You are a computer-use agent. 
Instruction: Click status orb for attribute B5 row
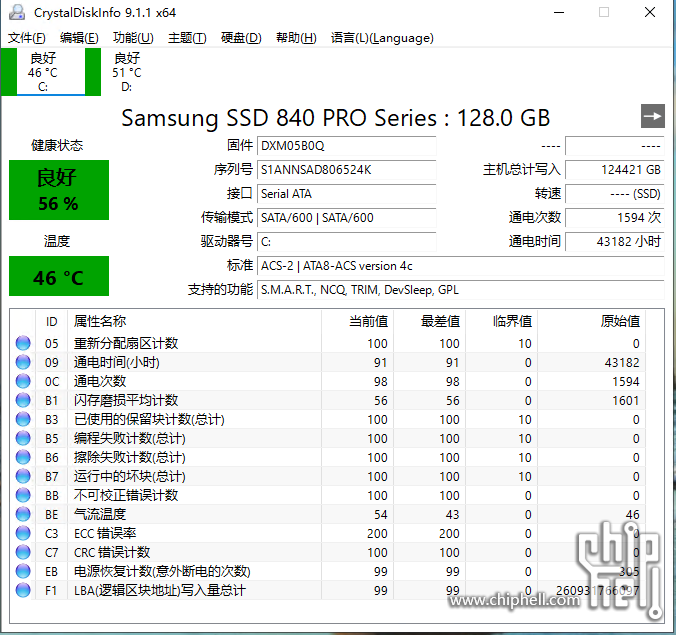[23, 438]
